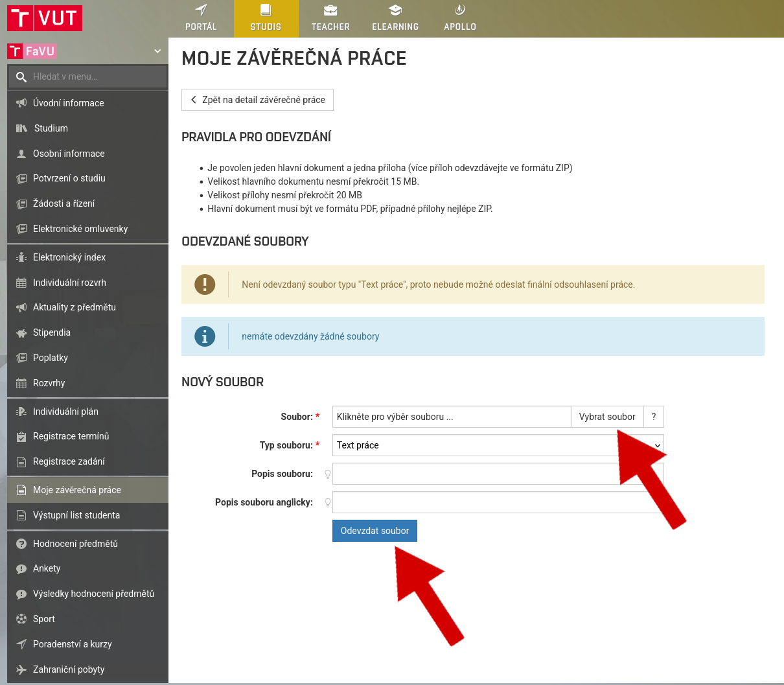Click the clipboard icon next to Registrace termínů
Screen dimensions: 784x685
pos(21,436)
